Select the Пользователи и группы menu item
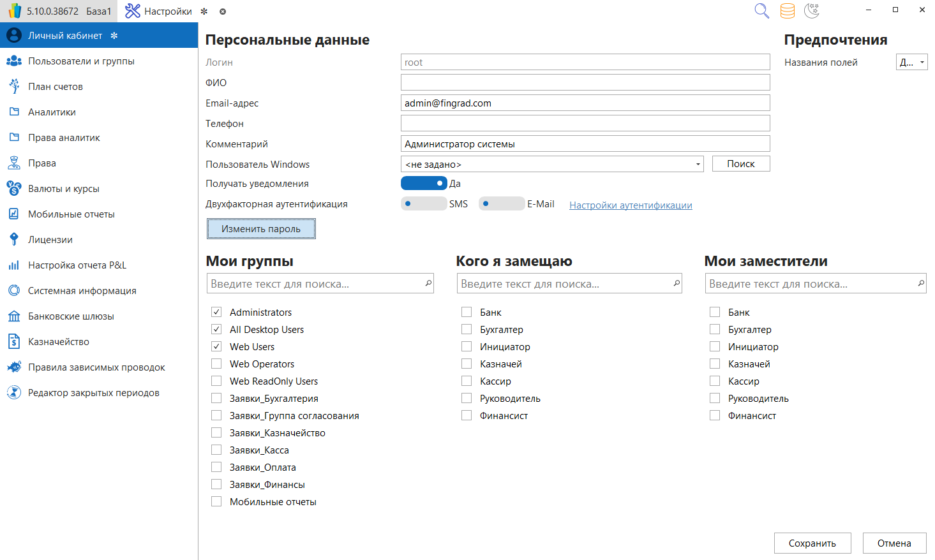The height and width of the screenshot is (560, 935). tap(81, 61)
